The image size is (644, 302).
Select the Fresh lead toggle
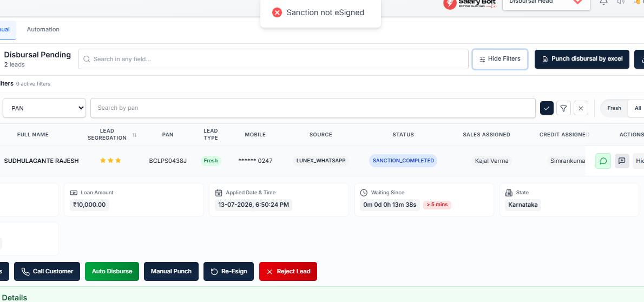tap(614, 108)
